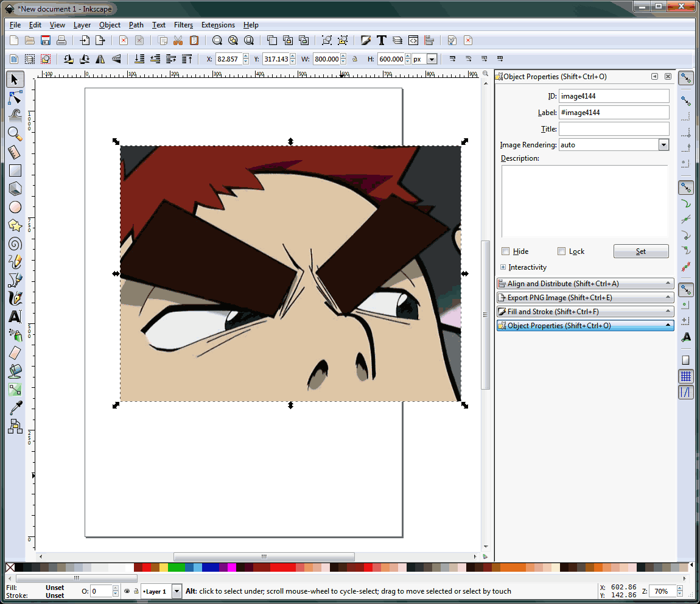The width and height of the screenshot is (700, 604).
Task: Open the Layer menu
Action: (x=82, y=25)
